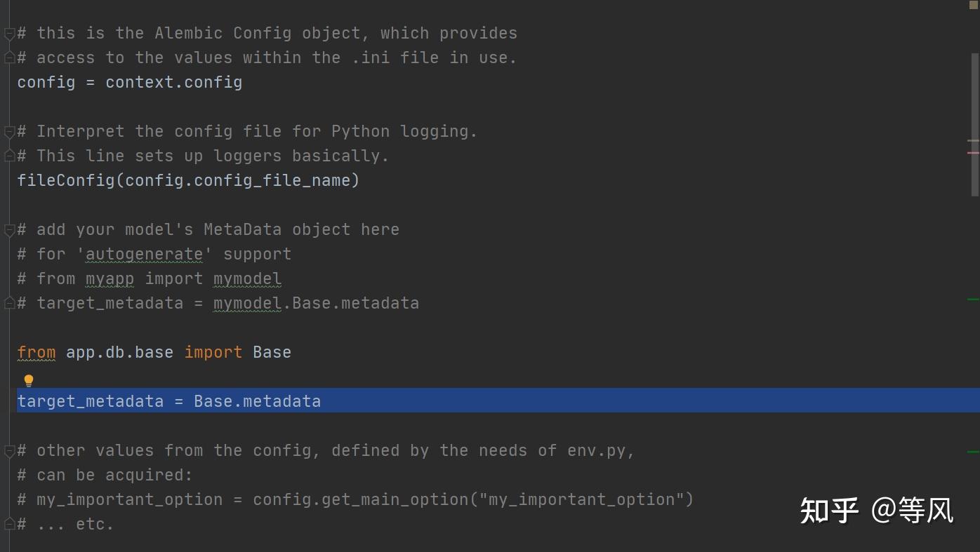Viewport: 980px width, 552px height.
Task: Click 'fileConfig' function call
Action: coord(65,180)
